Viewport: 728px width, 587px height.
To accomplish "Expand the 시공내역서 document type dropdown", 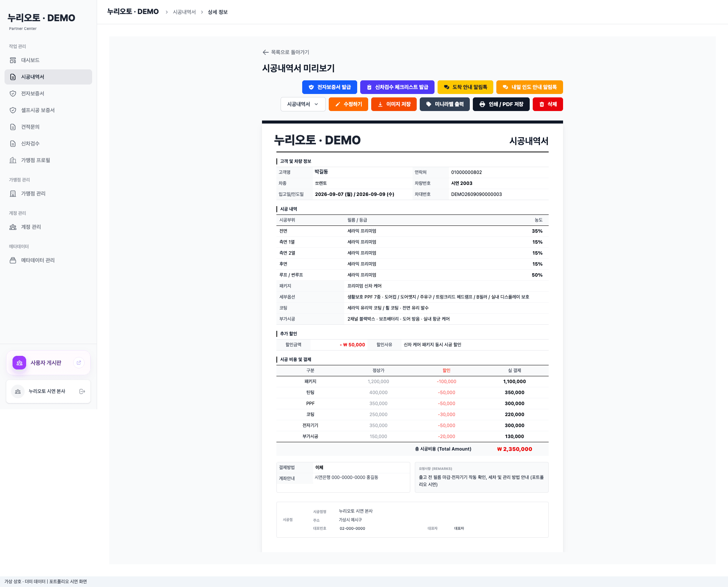I will [303, 104].
